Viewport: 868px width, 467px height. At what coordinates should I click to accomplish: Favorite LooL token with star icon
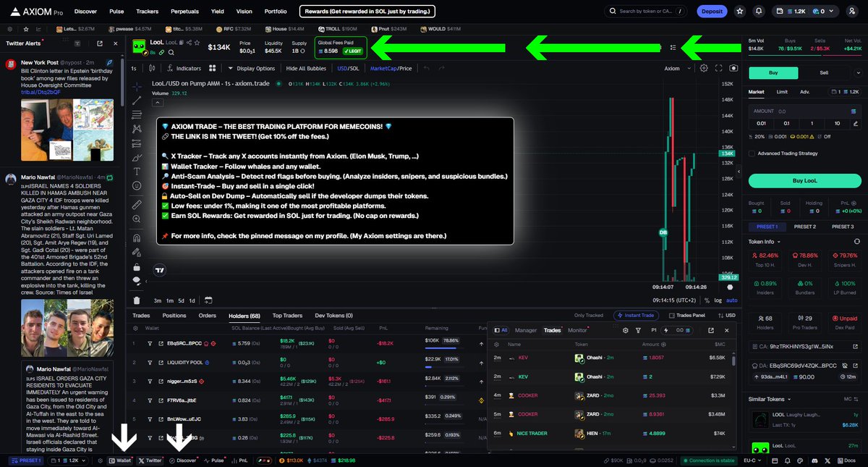pos(195,43)
